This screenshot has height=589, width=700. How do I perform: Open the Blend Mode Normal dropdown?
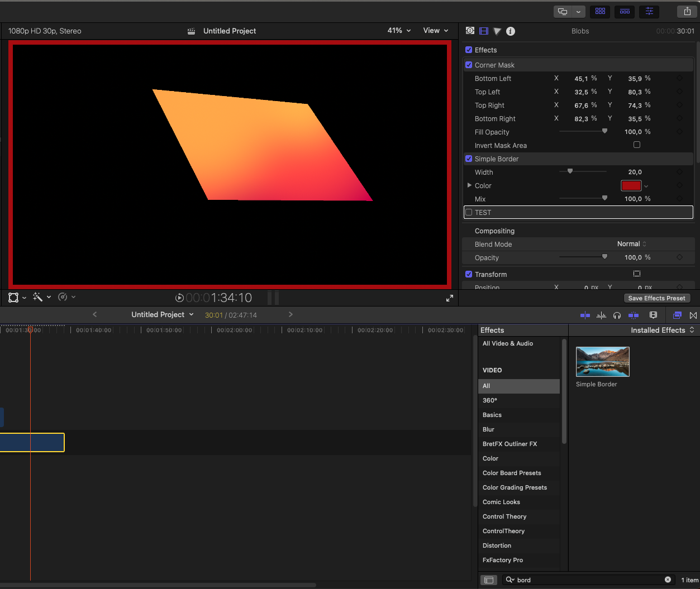tap(631, 244)
